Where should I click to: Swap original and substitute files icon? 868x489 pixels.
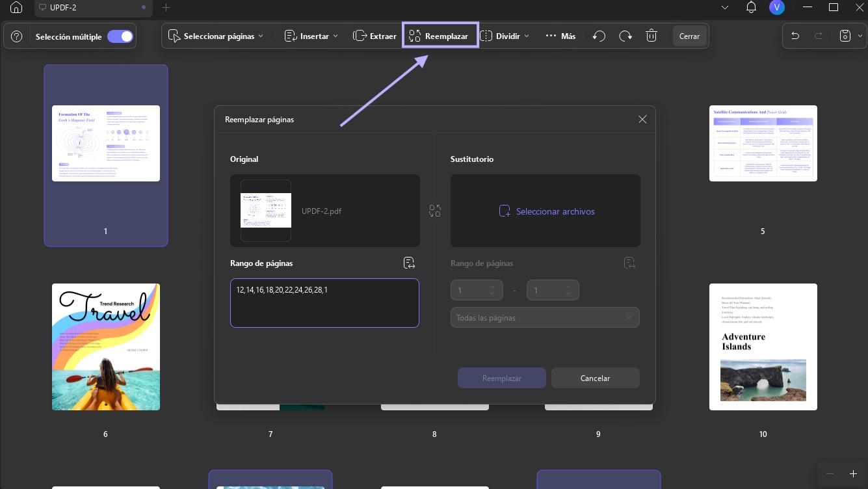pos(435,211)
